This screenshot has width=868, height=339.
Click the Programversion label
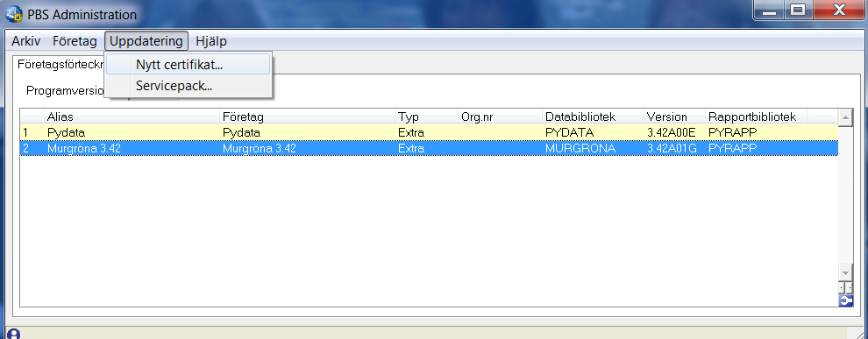[x=65, y=91]
